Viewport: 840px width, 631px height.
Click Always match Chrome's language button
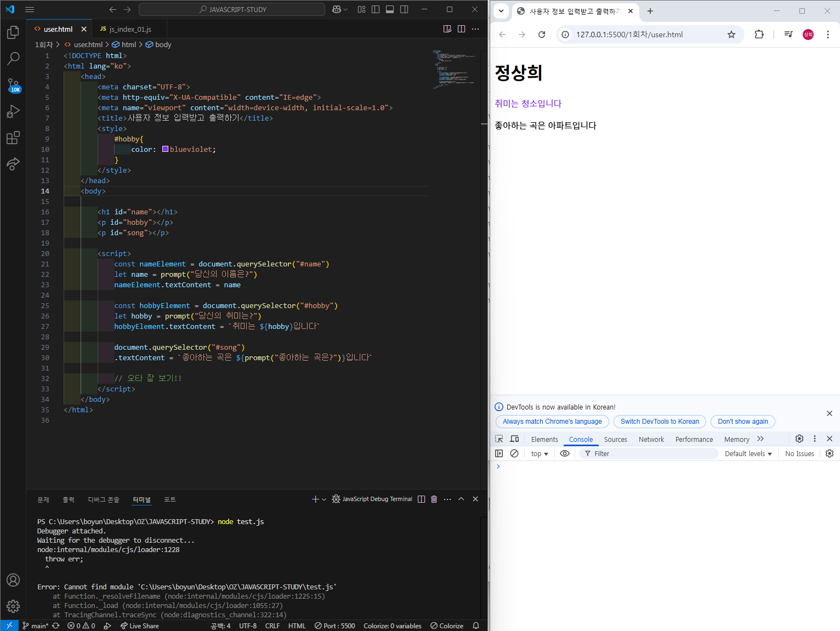click(x=552, y=422)
